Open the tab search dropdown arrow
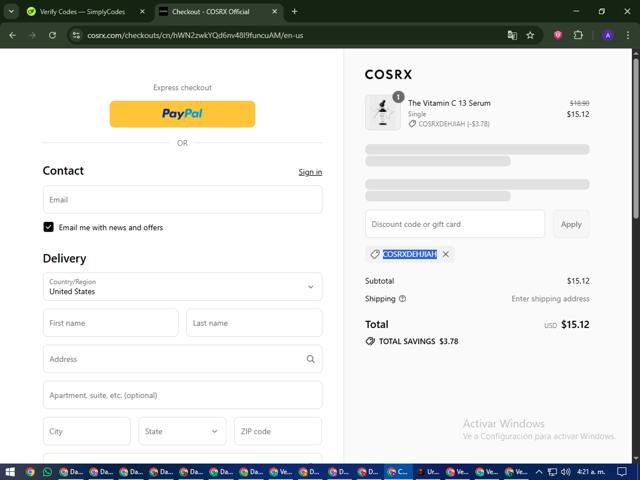 (x=11, y=11)
